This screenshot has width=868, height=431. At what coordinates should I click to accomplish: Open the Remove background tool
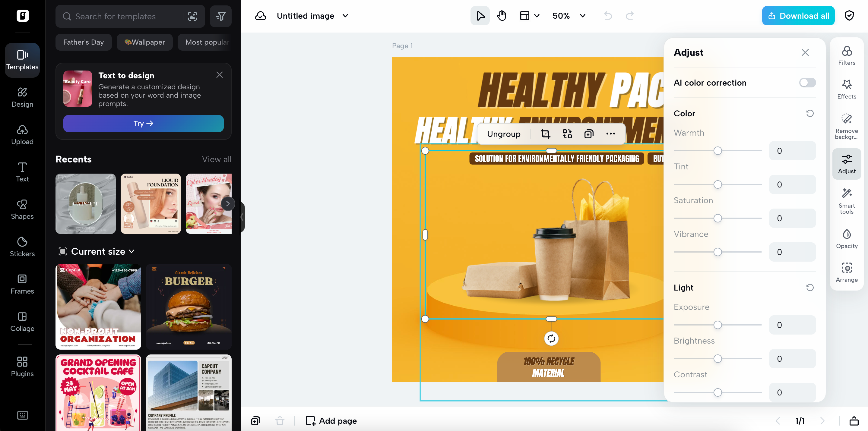846,126
